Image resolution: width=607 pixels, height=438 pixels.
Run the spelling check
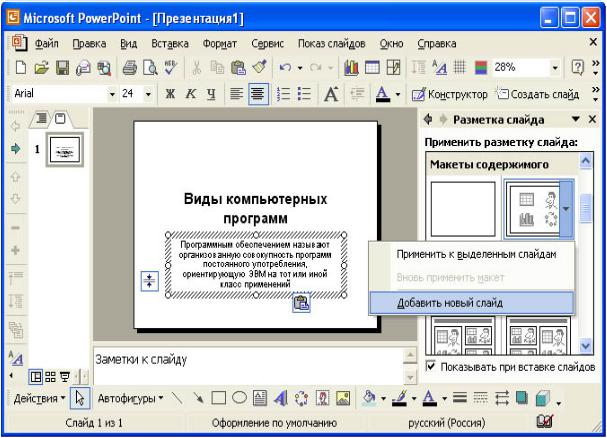170,68
